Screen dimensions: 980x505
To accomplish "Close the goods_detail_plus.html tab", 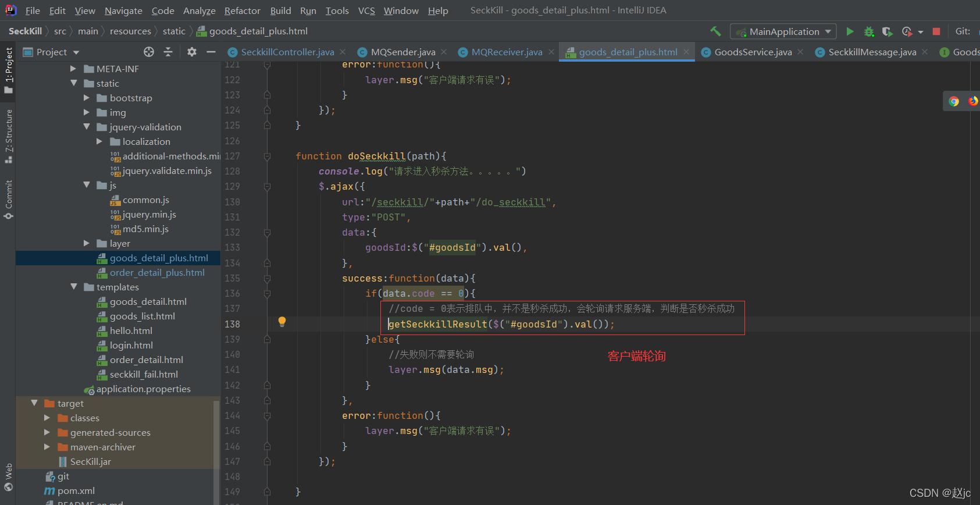I will click(686, 52).
